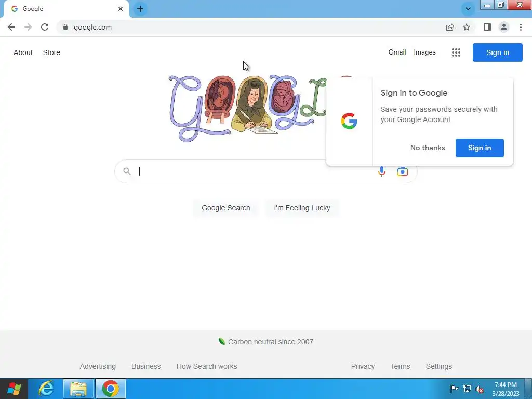This screenshot has width=532, height=399.
Task: Click the Google Search button
Action: coord(225,208)
